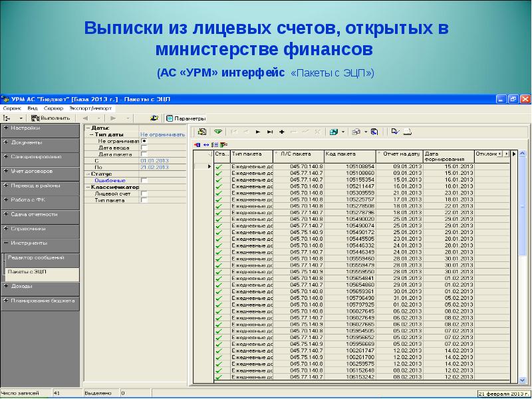The width and height of the screenshot is (532, 399).
Task: Go to next record arrow
Action: tap(258, 132)
